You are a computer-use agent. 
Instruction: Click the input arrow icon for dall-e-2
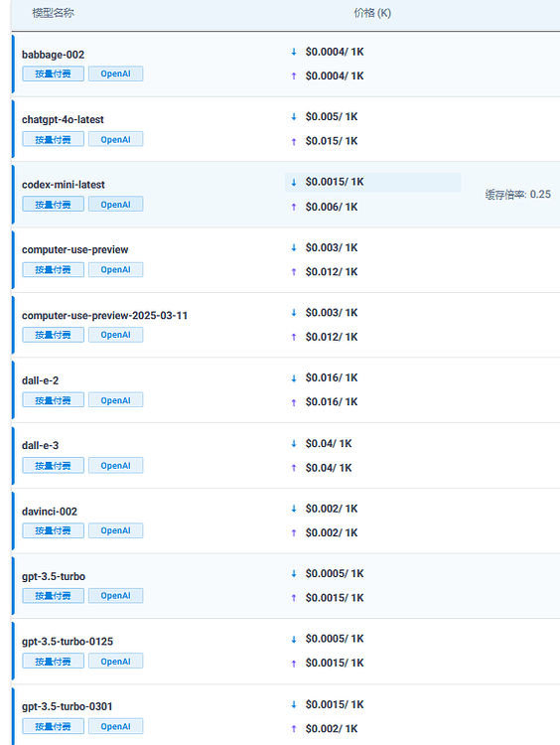tap(294, 378)
